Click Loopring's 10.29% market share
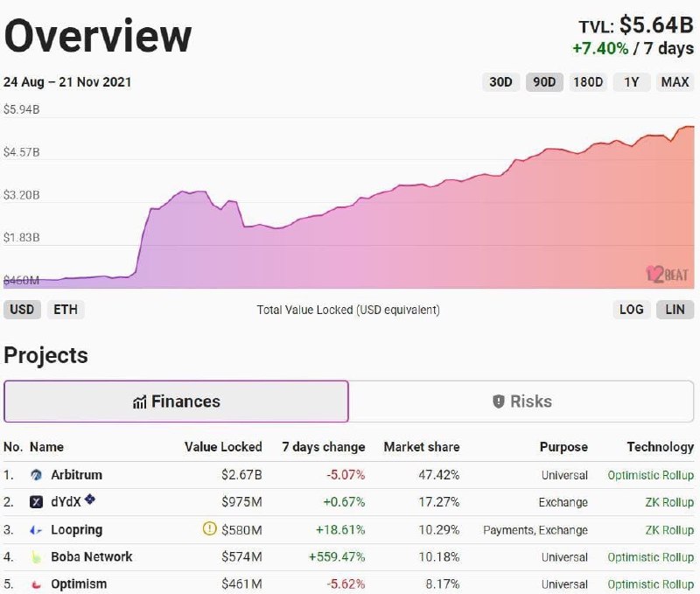The width and height of the screenshot is (700, 594). 439,530
